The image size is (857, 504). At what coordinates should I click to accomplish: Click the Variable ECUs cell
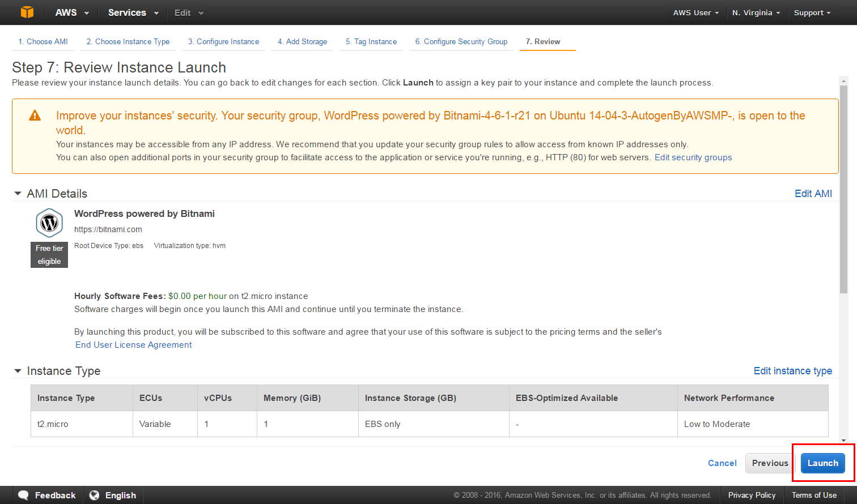click(165, 424)
